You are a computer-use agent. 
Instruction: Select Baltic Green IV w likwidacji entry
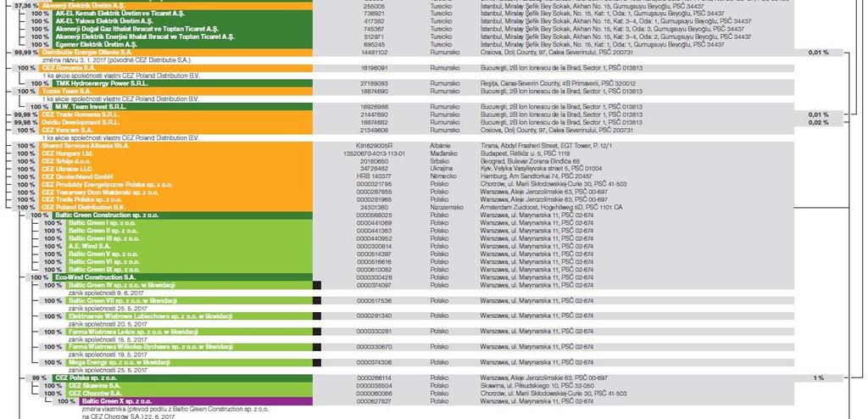tap(122, 285)
